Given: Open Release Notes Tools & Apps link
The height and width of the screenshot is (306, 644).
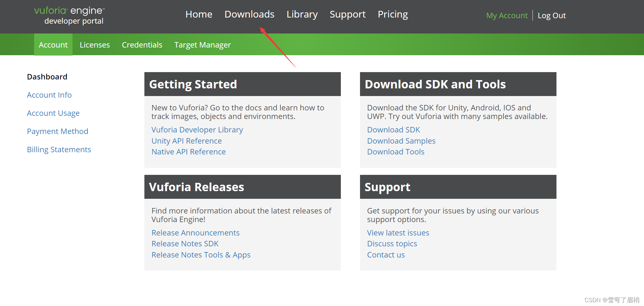Looking at the screenshot, I should coord(201,255).
